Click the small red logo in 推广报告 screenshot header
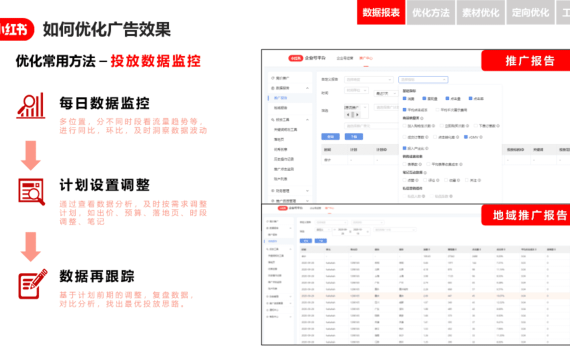Screen dimensions: 570x360 point(296,58)
